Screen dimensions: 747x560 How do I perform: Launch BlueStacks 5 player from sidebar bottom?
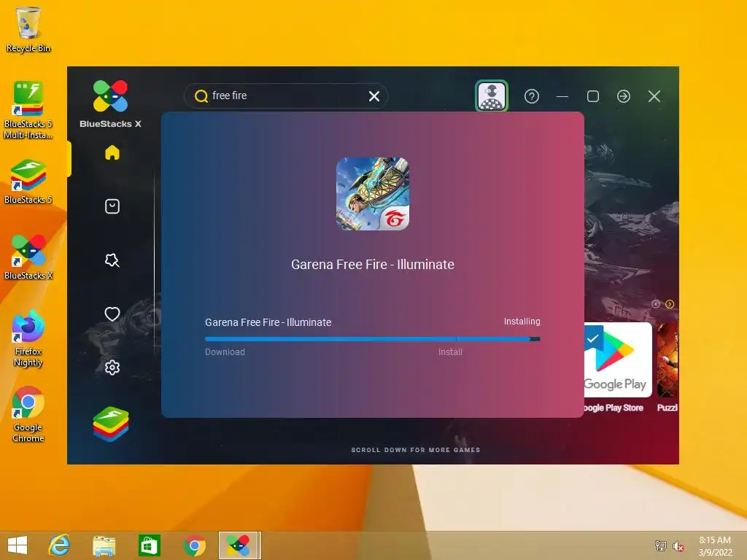coord(111,424)
